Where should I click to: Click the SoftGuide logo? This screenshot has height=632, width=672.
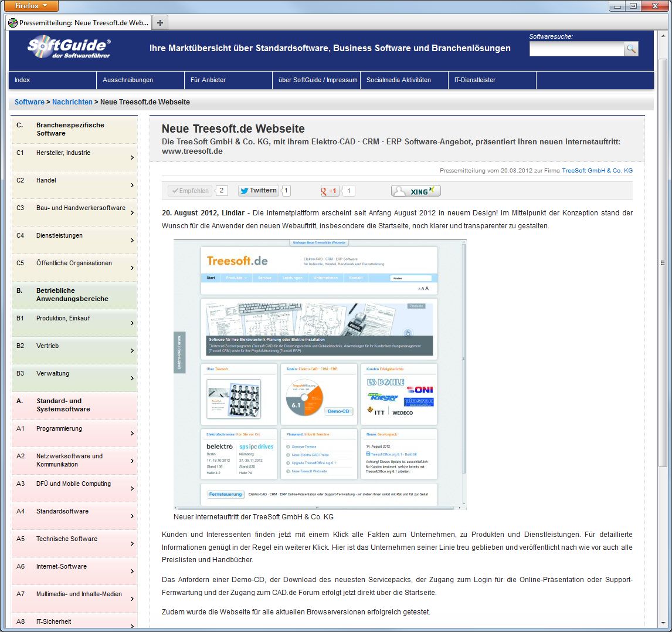tap(69, 48)
